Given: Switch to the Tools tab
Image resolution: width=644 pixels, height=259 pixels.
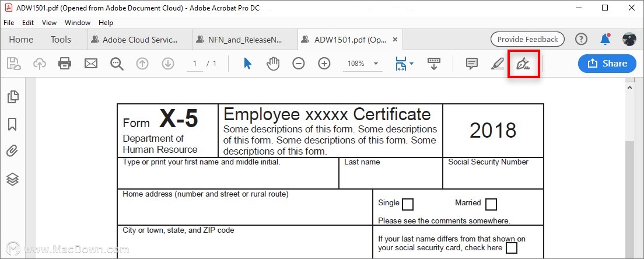Looking at the screenshot, I should 61,40.
